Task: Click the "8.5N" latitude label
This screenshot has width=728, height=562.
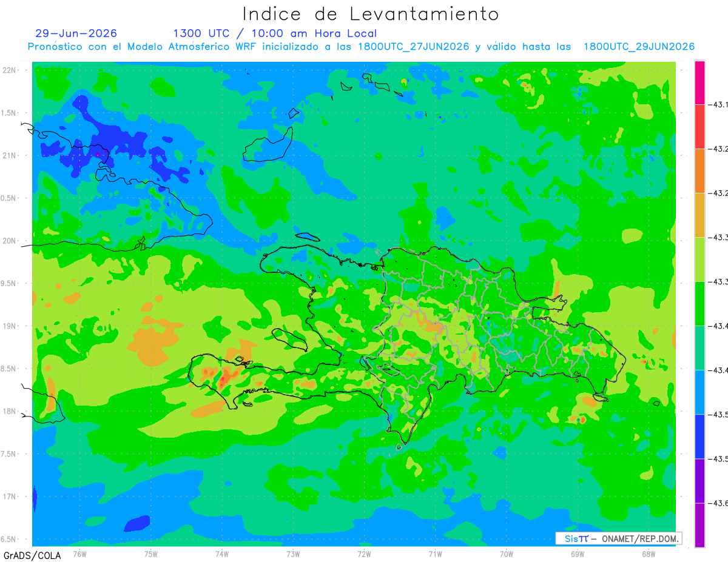Action: coord(9,369)
